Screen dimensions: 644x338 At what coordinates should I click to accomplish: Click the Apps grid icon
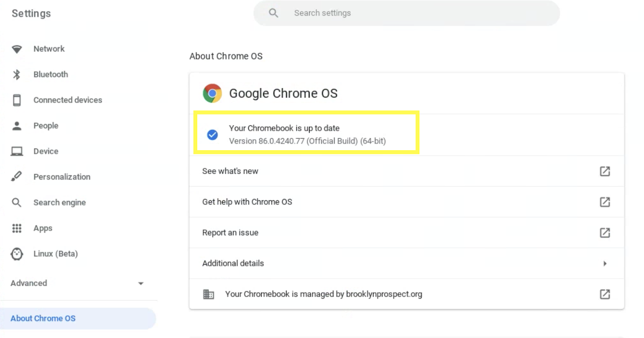pyautogui.click(x=17, y=228)
